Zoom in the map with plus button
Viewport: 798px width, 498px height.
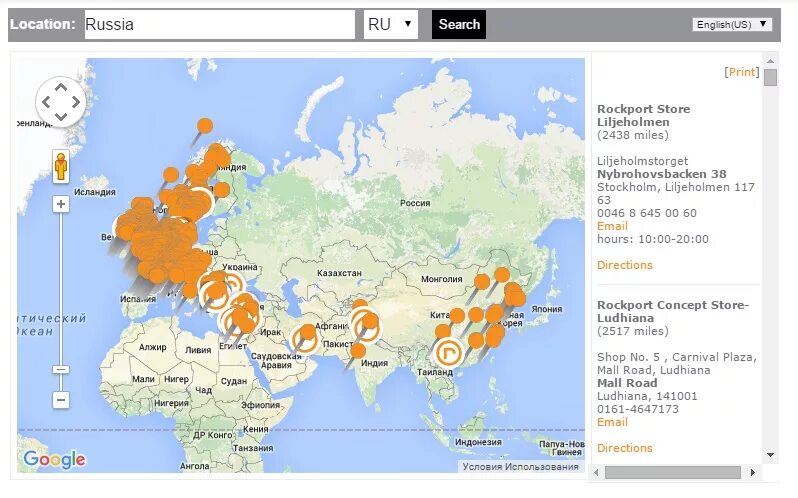click(x=61, y=204)
